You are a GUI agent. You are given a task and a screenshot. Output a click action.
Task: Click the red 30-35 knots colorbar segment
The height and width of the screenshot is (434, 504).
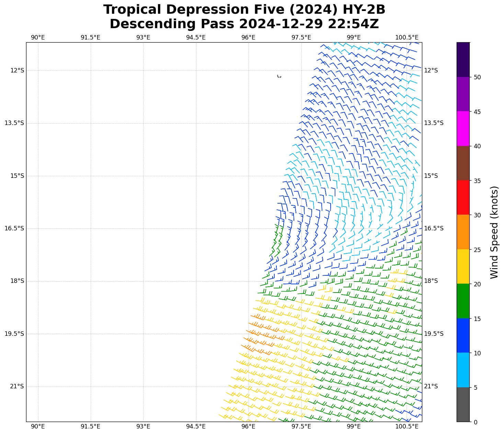tap(463, 197)
